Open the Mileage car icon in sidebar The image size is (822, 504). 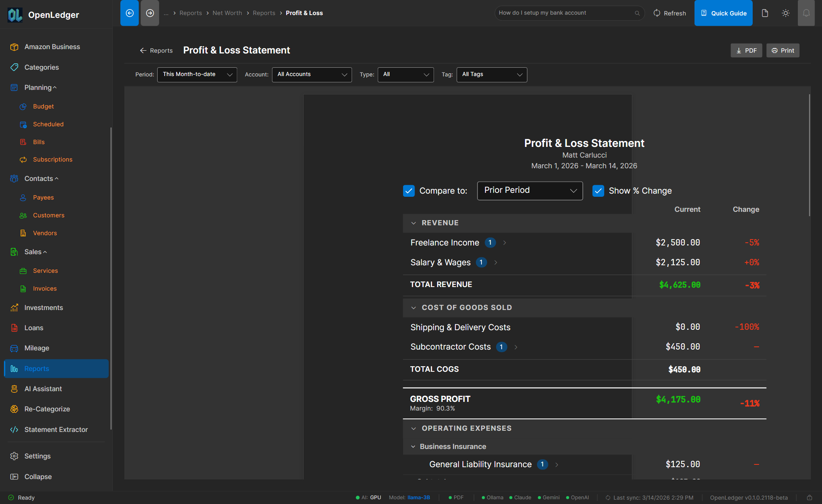[14, 348]
